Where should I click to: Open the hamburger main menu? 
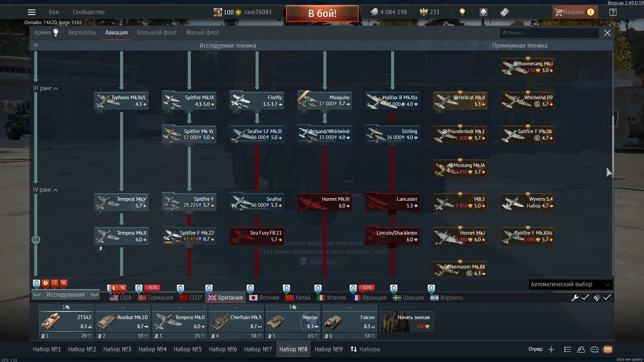click(x=32, y=12)
